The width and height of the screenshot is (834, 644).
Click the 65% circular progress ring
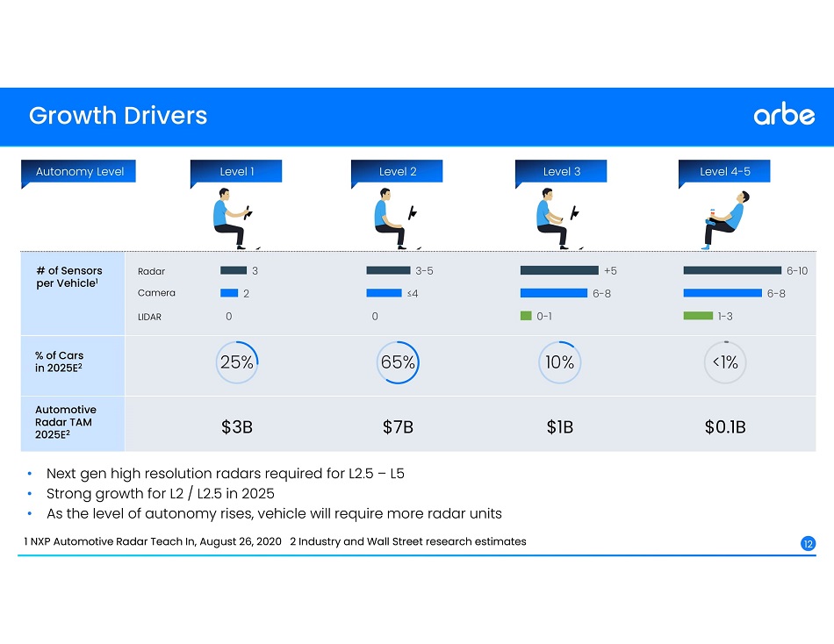(398, 362)
